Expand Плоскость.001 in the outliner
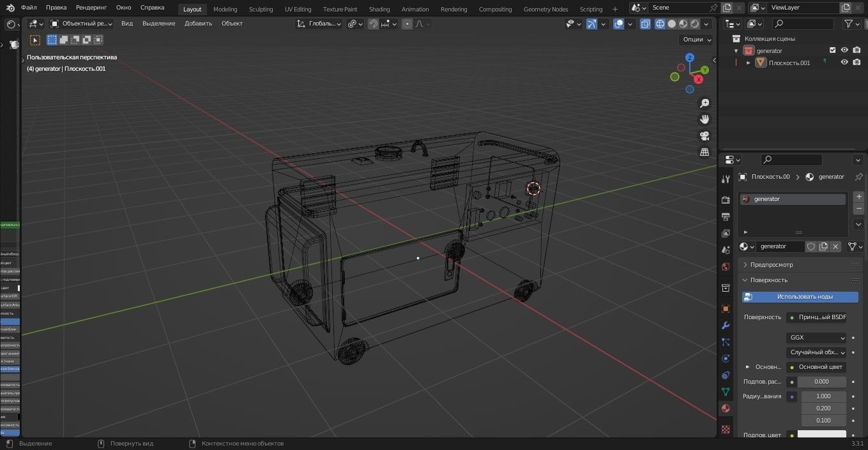 coord(749,63)
